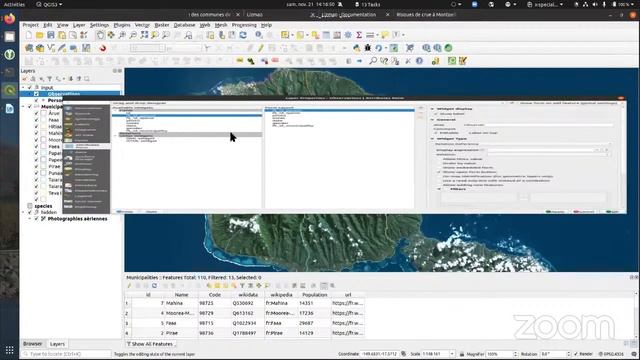Sort the attribute table by Name column
The image size is (640, 360).
coord(182,295)
